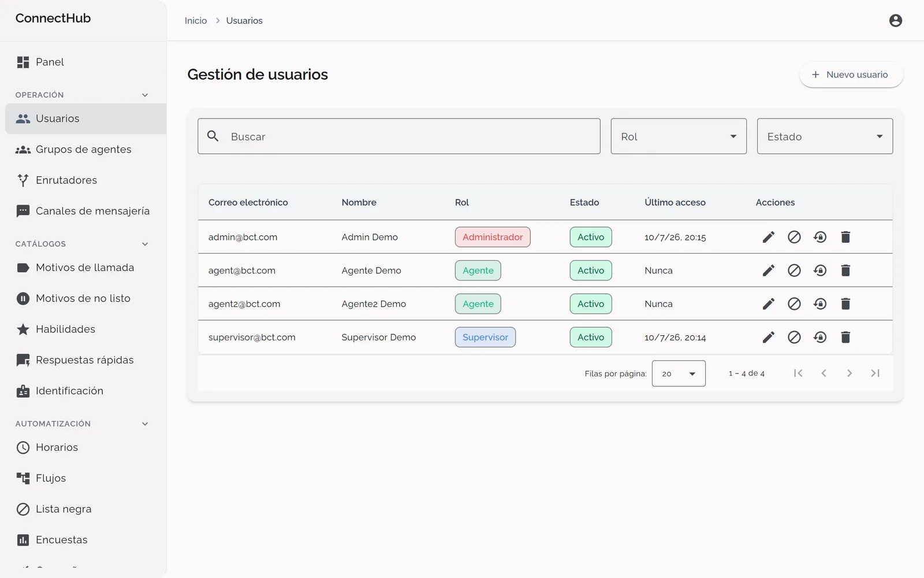Viewport: 924px width, 578px height.
Task: Click the Estado column header
Action: [x=584, y=202]
